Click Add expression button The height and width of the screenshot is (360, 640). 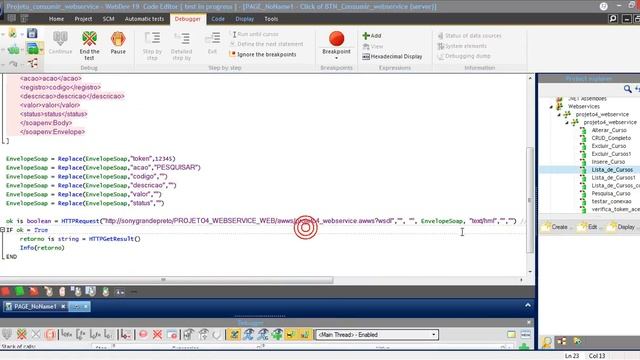point(372,36)
